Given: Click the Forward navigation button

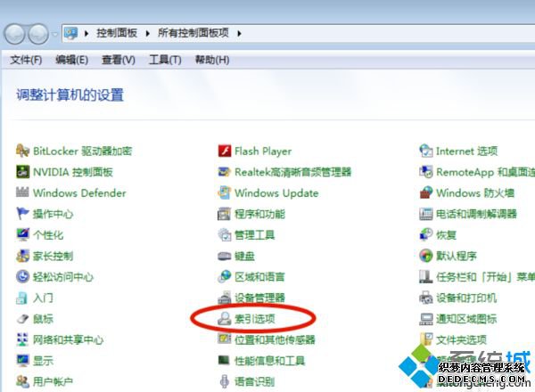Looking at the screenshot, I should [37, 34].
